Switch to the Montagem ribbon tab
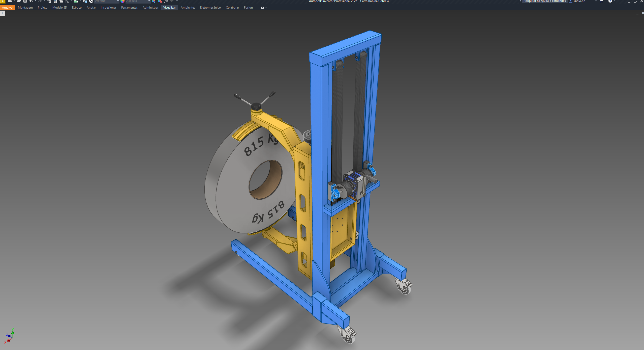644x350 pixels. [x=25, y=8]
